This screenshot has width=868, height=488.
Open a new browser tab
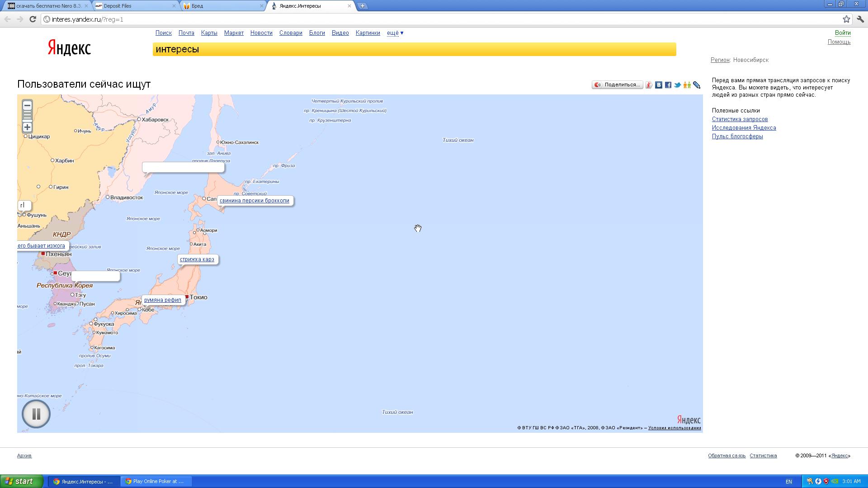(362, 6)
